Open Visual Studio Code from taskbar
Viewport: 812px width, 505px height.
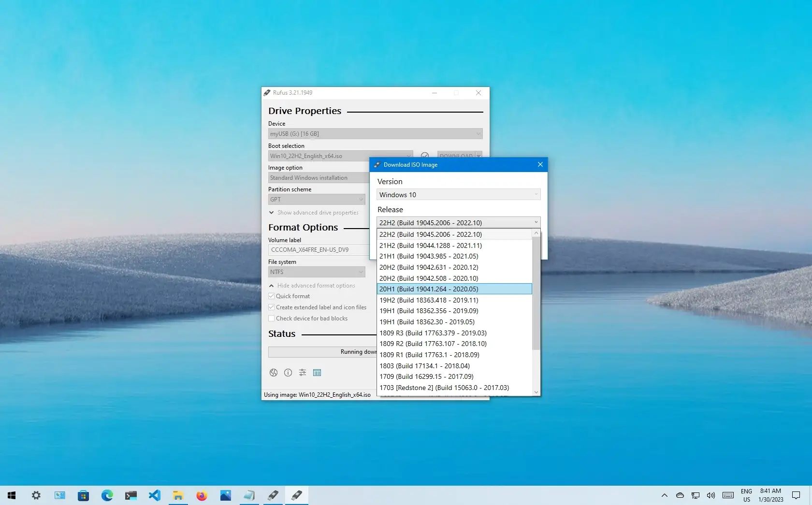tap(154, 495)
